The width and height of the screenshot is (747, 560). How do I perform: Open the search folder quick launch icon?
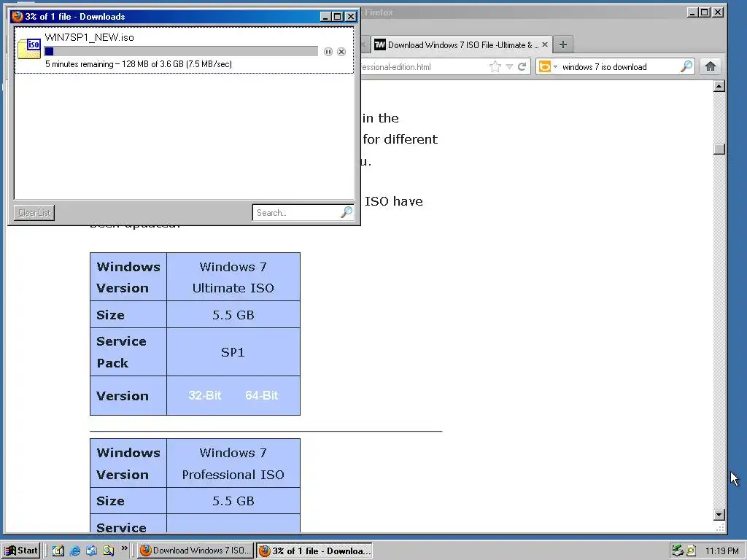[x=108, y=551]
